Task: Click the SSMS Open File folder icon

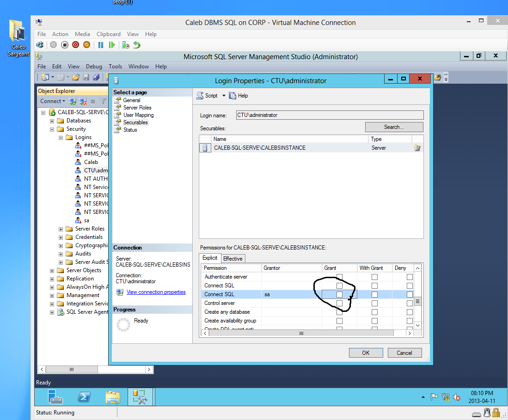Action: tap(76, 77)
